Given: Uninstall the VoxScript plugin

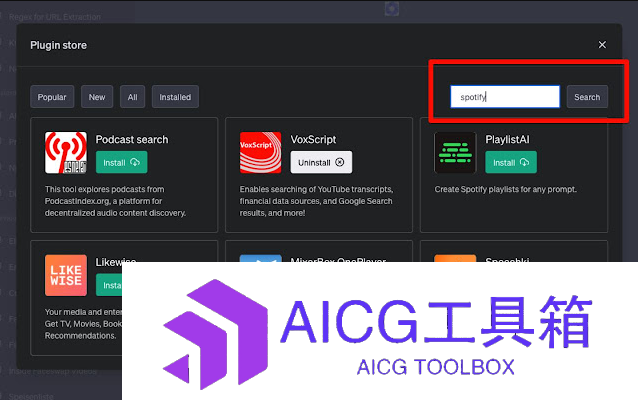Looking at the screenshot, I should 321,162.
